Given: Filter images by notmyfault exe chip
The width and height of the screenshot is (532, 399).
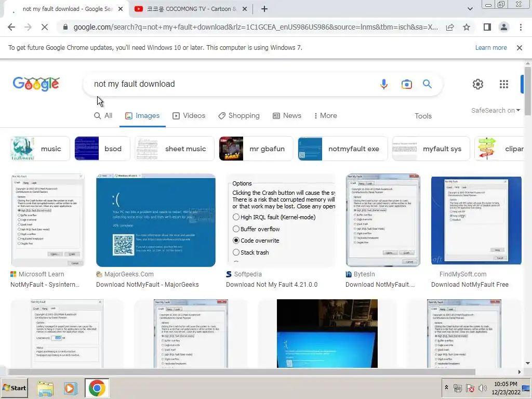Looking at the screenshot, I should point(343,149).
